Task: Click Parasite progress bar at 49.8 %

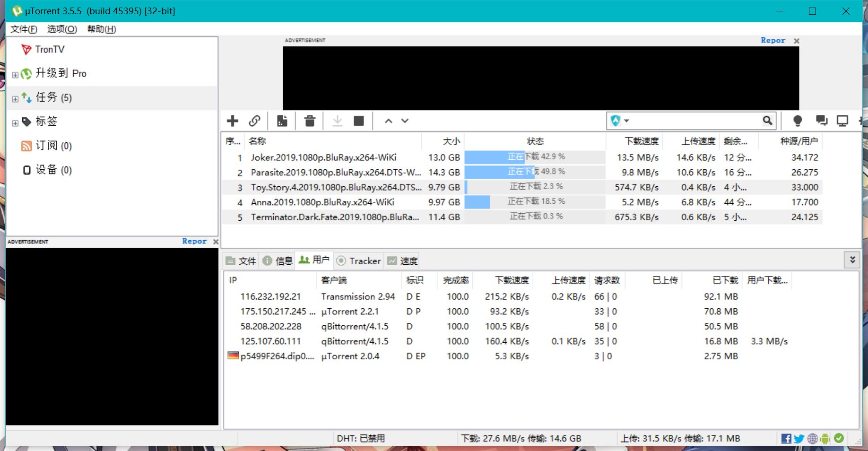Action: point(535,172)
